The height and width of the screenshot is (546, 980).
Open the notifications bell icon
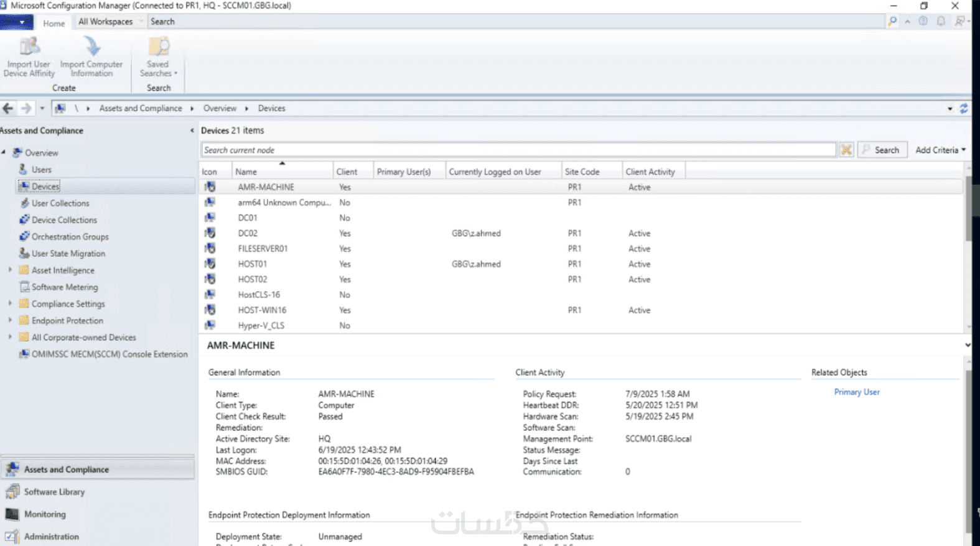[x=941, y=21]
